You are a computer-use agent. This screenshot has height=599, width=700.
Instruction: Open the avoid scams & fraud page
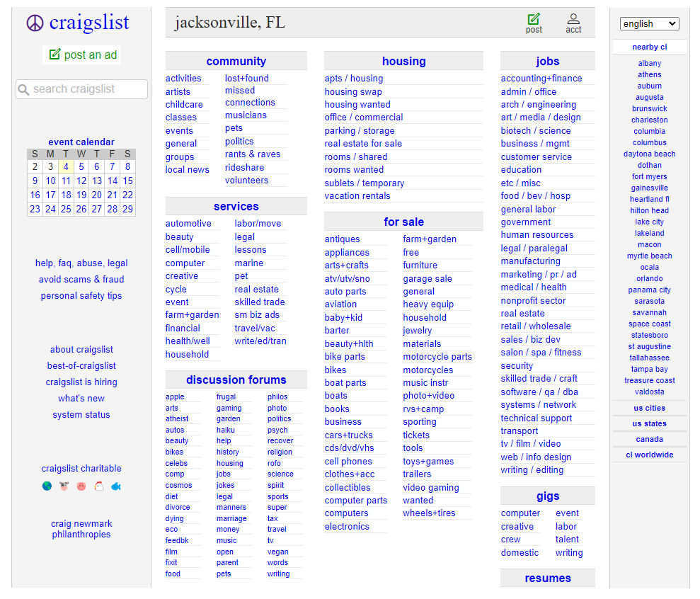pos(81,279)
